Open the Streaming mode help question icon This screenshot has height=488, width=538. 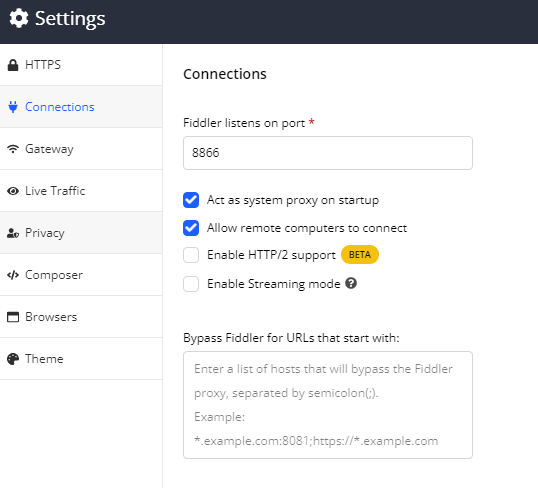[x=351, y=283]
